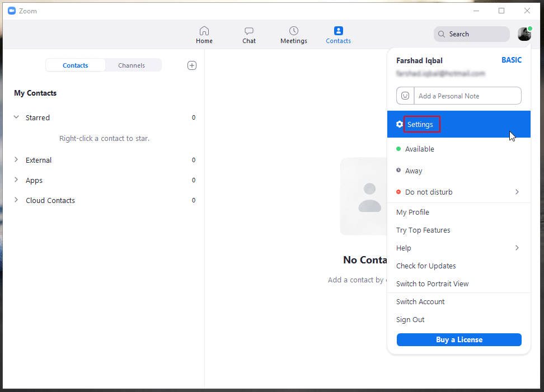Expand the External group

[16, 160]
